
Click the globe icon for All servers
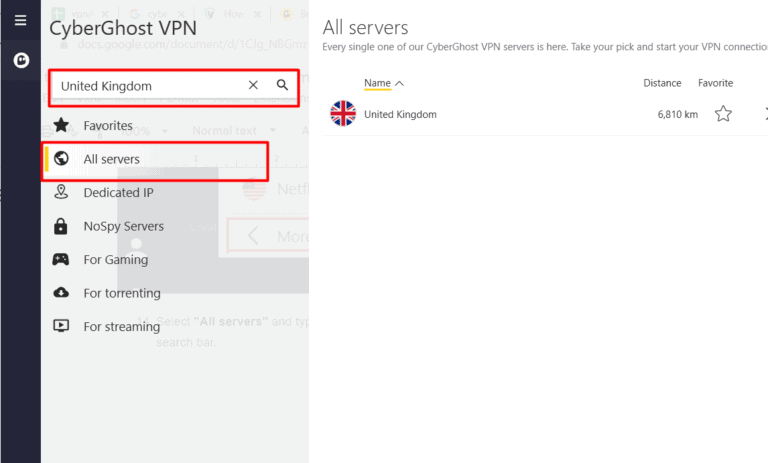tap(62, 159)
